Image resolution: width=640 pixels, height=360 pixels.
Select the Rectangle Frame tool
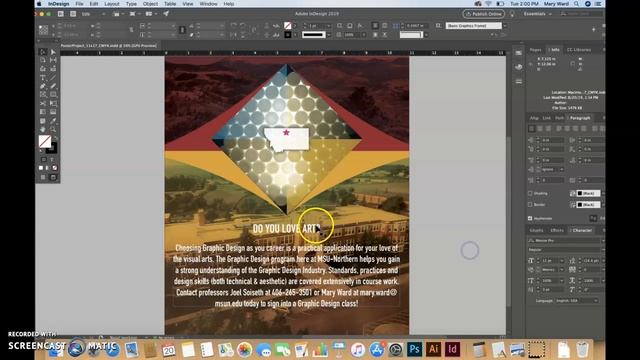[43, 95]
